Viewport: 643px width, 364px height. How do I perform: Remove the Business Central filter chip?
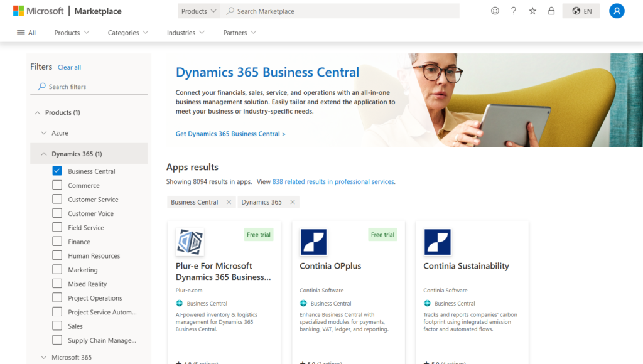coord(229,202)
